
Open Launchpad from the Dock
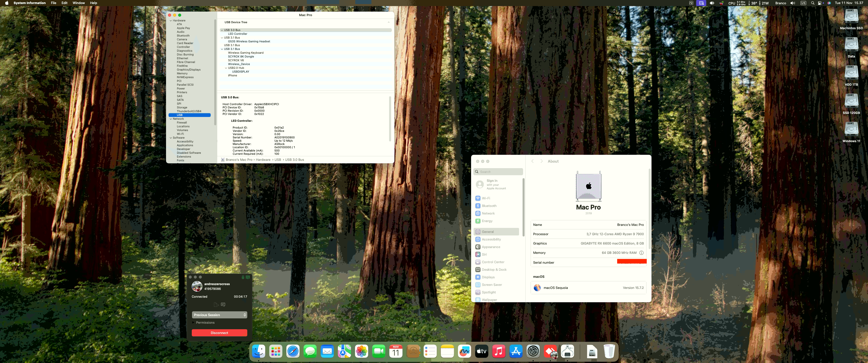pyautogui.click(x=276, y=352)
